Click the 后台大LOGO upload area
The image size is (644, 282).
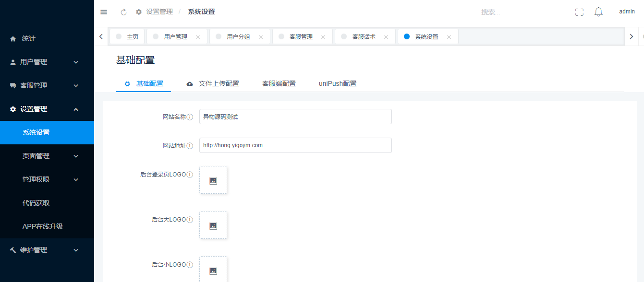(x=213, y=224)
